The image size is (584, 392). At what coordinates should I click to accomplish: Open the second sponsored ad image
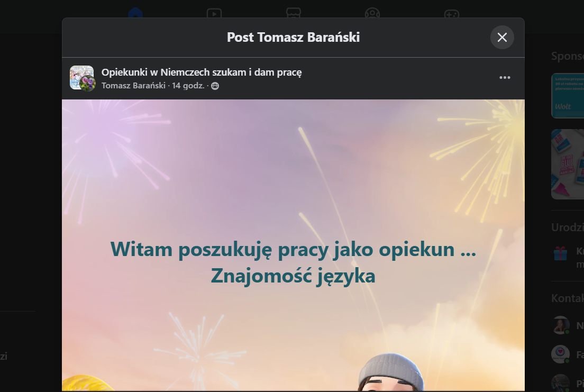pos(568,165)
